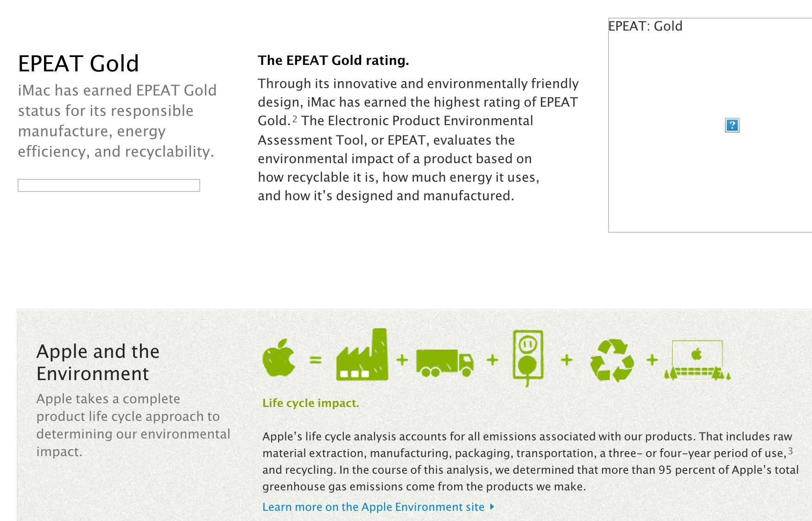Click the plus sign before the recycling icon
The width and height of the screenshot is (812, 521).
tap(566, 360)
